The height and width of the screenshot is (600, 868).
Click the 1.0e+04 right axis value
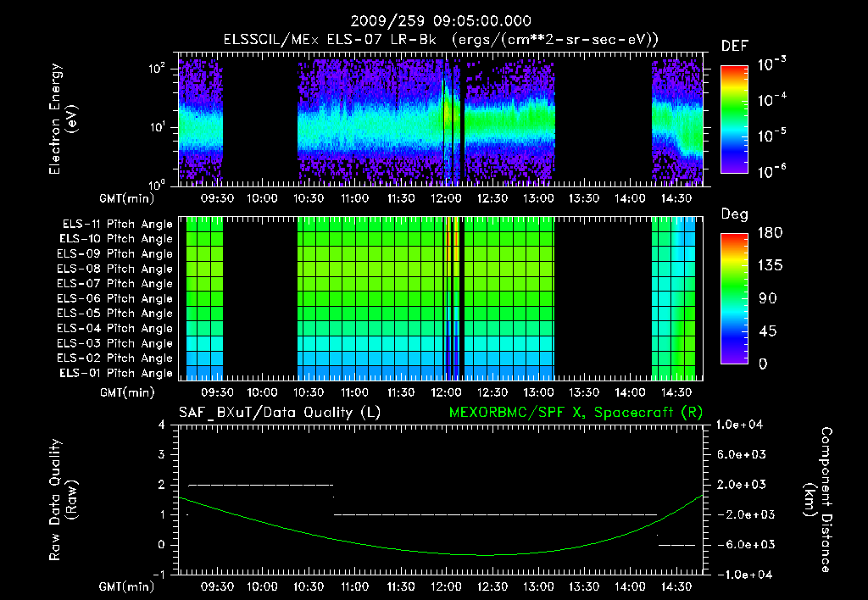pyautogui.click(x=739, y=425)
